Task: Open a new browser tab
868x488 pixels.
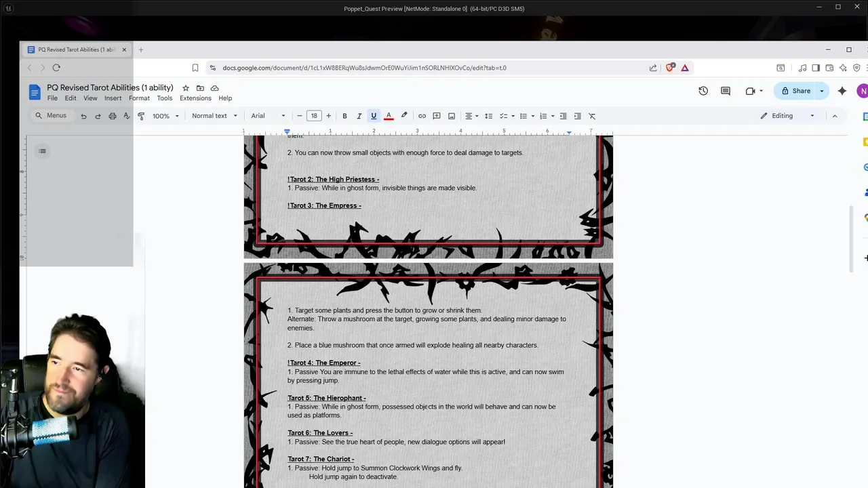Action: 141,49
